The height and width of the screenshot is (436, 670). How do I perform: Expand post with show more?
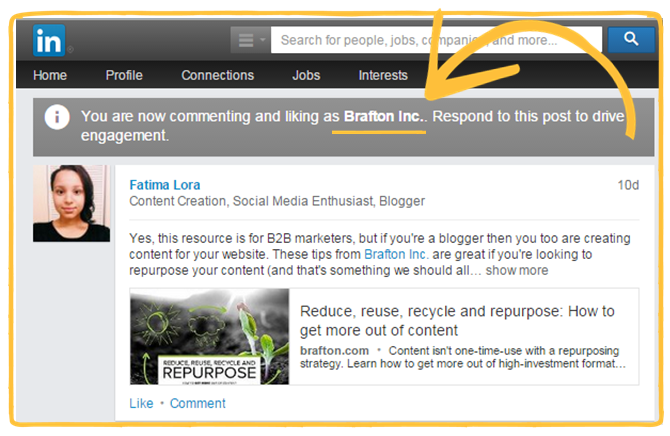point(517,271)
